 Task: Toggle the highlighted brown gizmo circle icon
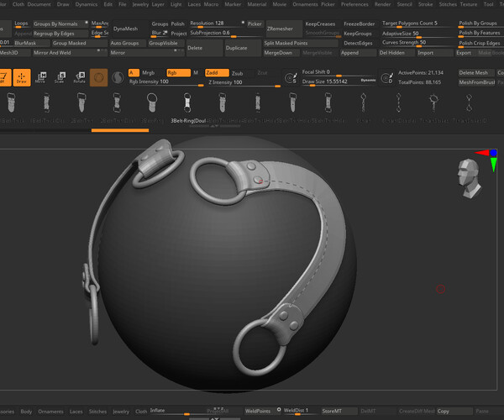tap(98, 77)
